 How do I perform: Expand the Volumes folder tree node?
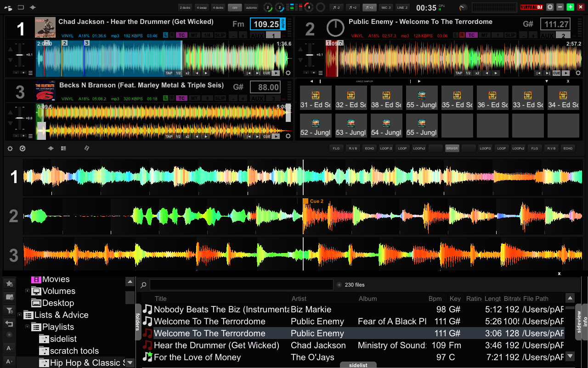click(27, 291)
